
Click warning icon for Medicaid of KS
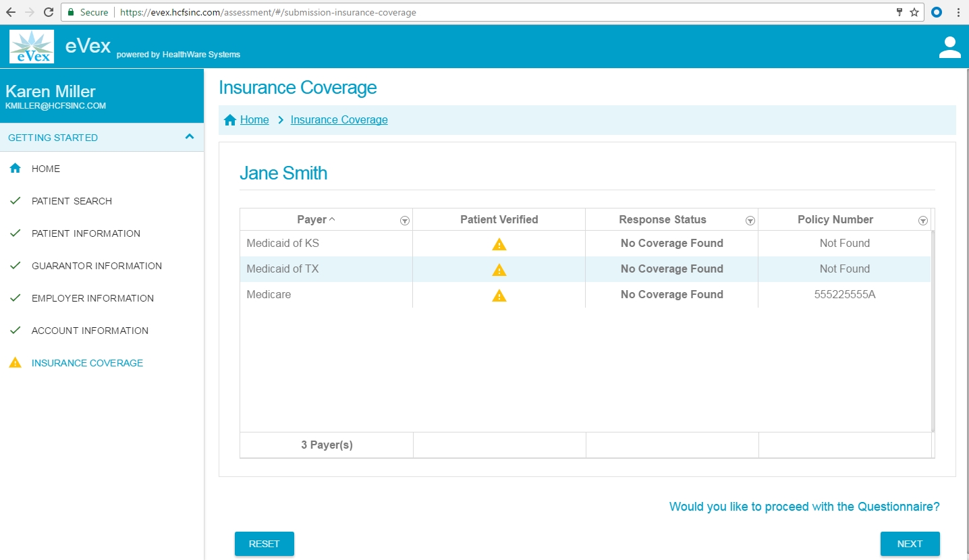pos(499,244)
